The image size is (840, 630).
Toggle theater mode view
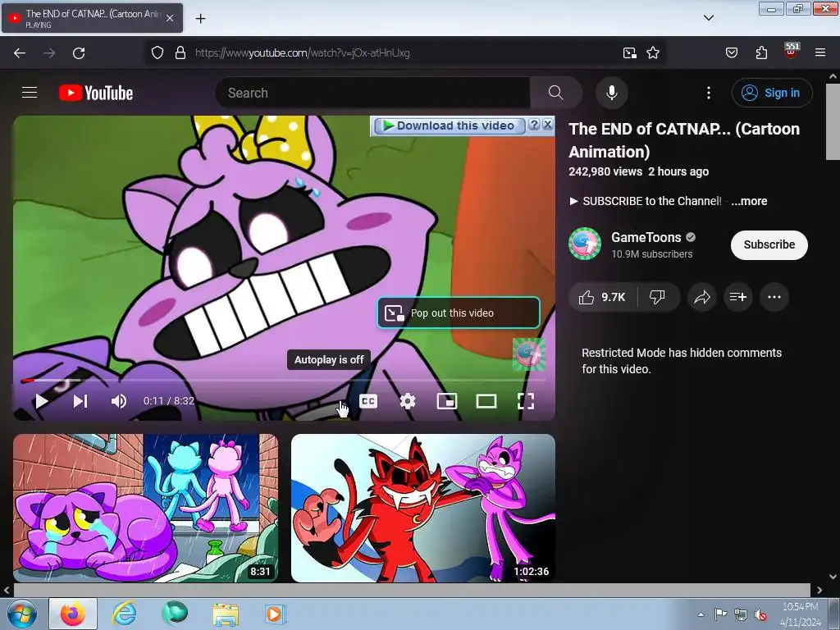(486, 400)
